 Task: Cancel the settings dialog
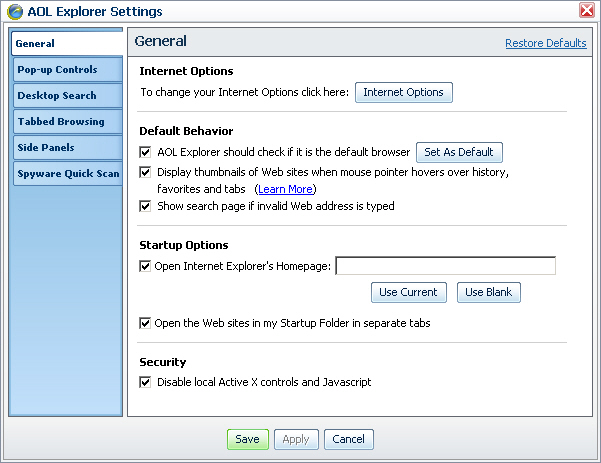pyautogui.click(x=348, y=439)
